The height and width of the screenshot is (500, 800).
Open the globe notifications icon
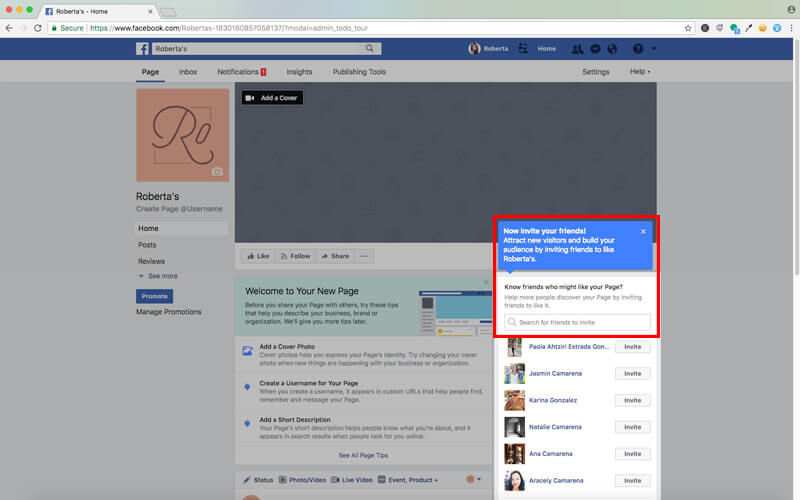[612, 49]
